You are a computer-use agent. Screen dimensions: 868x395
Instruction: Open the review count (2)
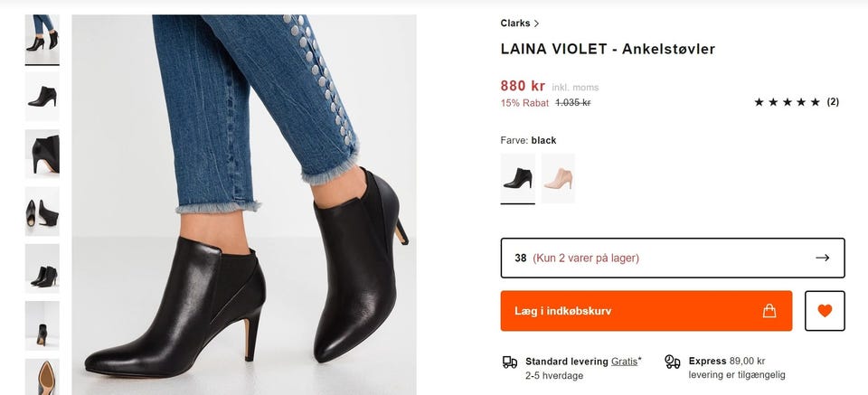pos(833,102)
